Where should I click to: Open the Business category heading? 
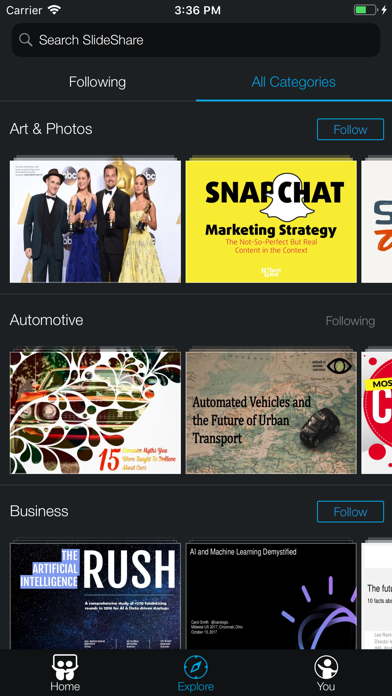coord(39,511)
